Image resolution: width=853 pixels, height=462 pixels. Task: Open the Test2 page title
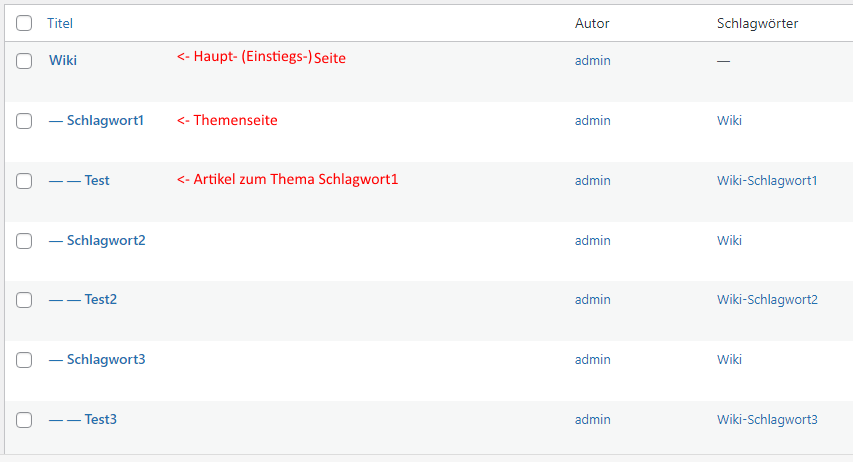point(101,299)
